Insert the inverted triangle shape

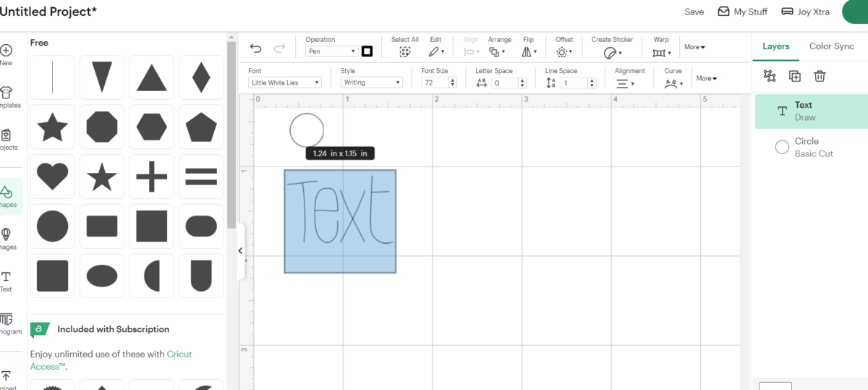tap(102, 77)
